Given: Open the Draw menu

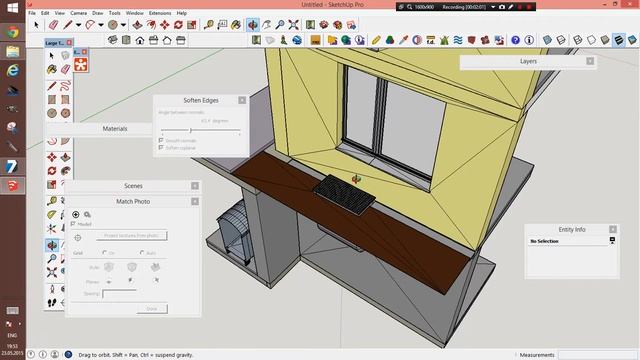Looking at the screenshot, I should coord(98,13).
